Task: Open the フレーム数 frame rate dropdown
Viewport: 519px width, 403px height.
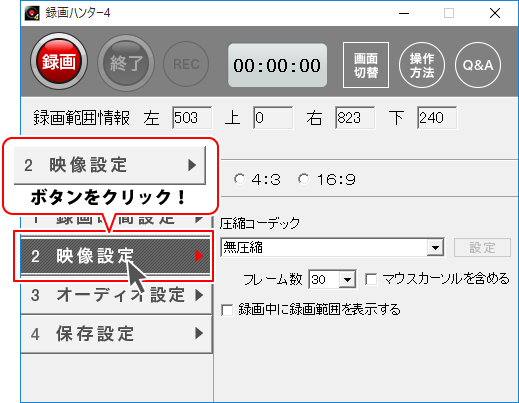Action: 347,279
